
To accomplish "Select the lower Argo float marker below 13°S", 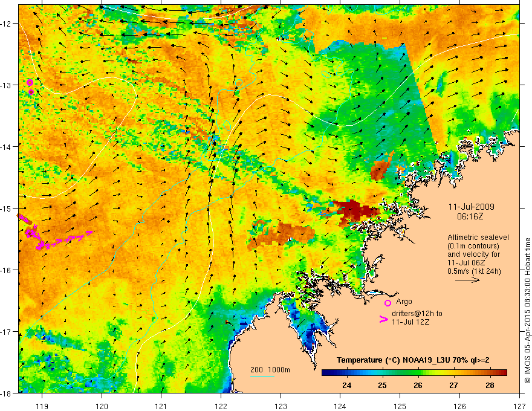I will pos(31,92).
